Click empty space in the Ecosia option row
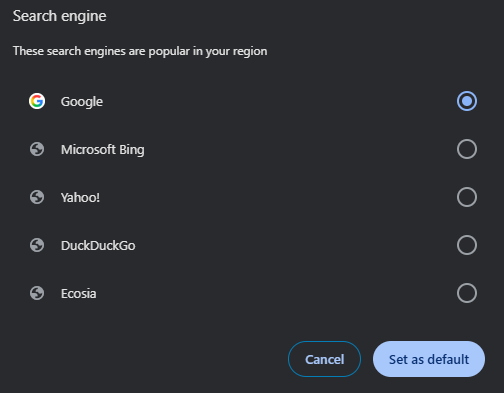Image resolution: width=504 pixels, height=393 pixels. pos(267,293)
